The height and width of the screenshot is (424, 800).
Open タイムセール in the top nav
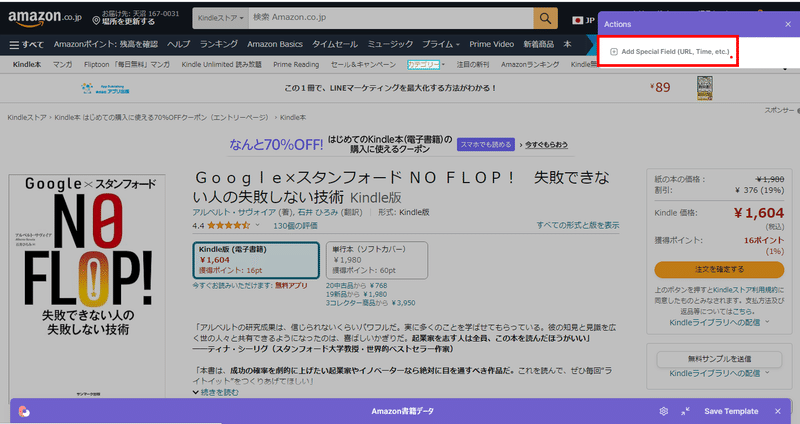335,44
